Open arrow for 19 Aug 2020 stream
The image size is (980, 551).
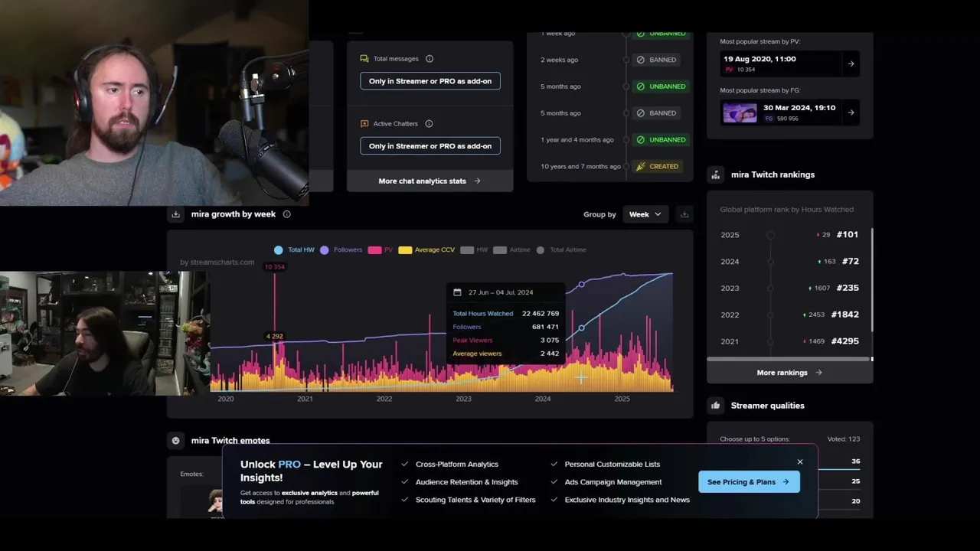click(851, 64)
